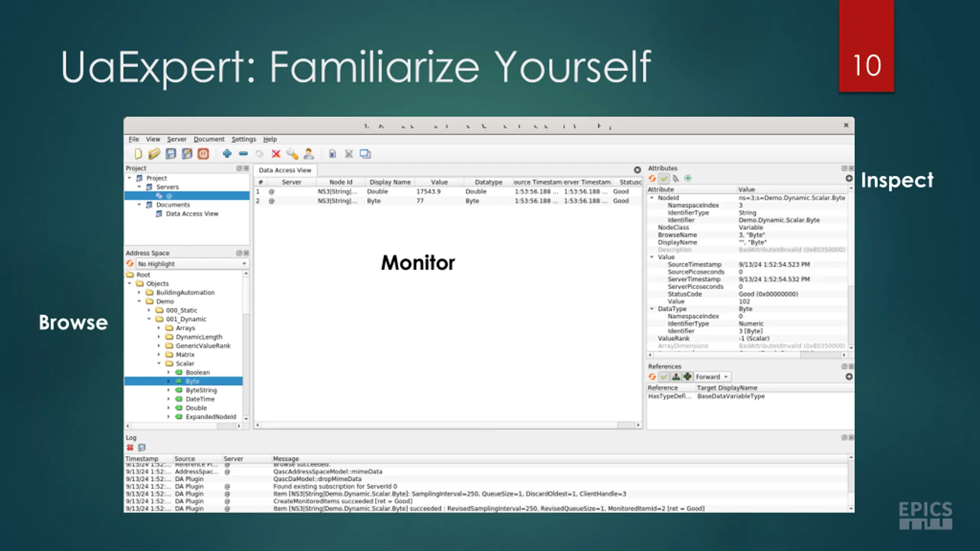Image resolution: width=980 pixels, height=551 pixels.
Task: Select the Double node in Address Space
Action: (196, 408)
